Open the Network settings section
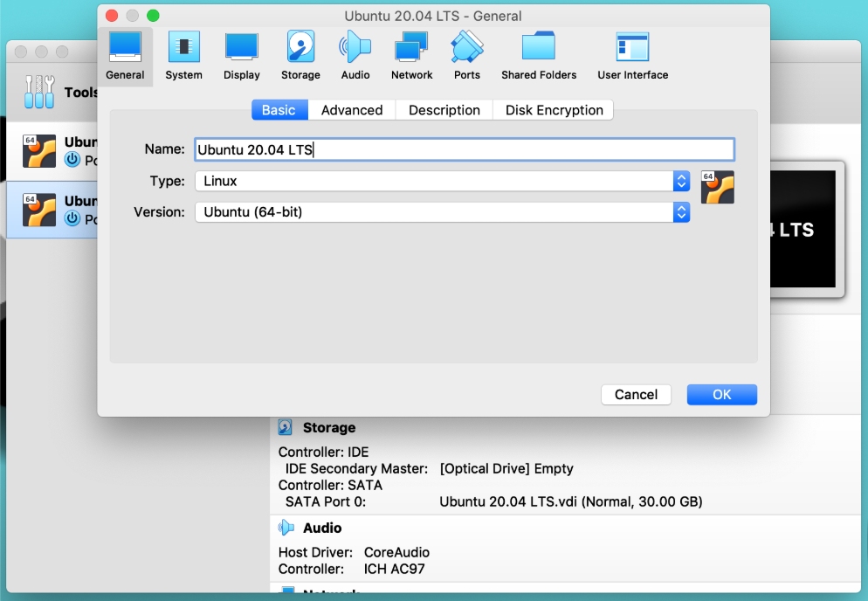This screenshot has width=868, height=601. tap(412, 56)
